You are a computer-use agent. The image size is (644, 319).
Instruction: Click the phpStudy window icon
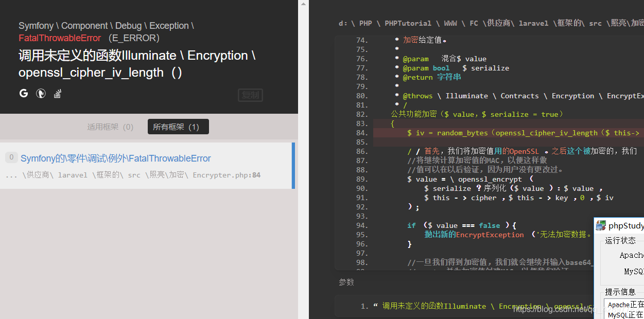coord(601,225)
